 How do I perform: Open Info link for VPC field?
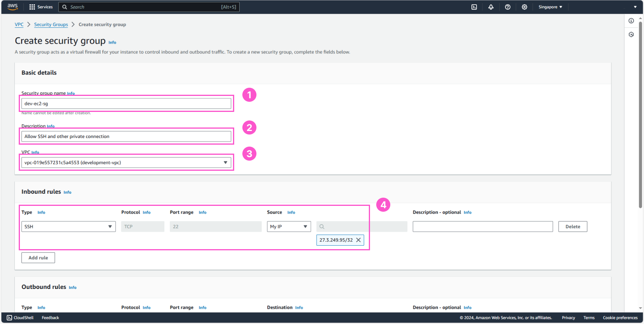(x=35, y=152)
